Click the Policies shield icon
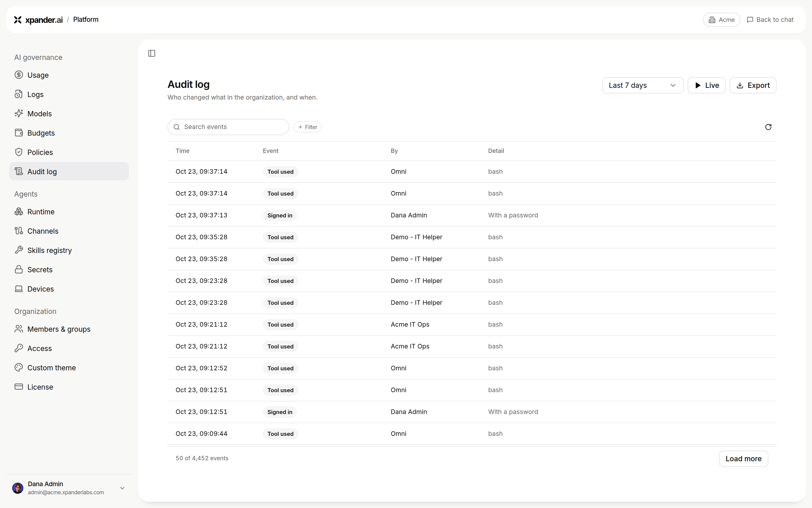Image resolution: width=812 pixels, height=508 pixels. coord(19,152)
